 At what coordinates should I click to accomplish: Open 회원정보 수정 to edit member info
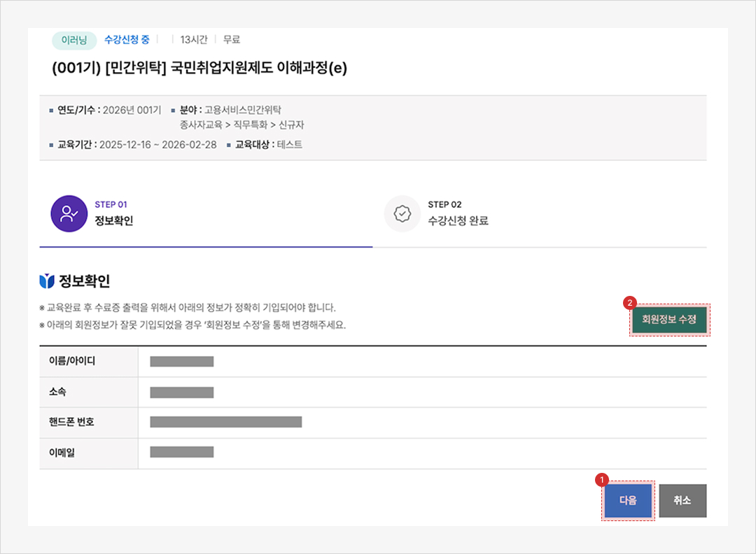(x=669, y=320)
